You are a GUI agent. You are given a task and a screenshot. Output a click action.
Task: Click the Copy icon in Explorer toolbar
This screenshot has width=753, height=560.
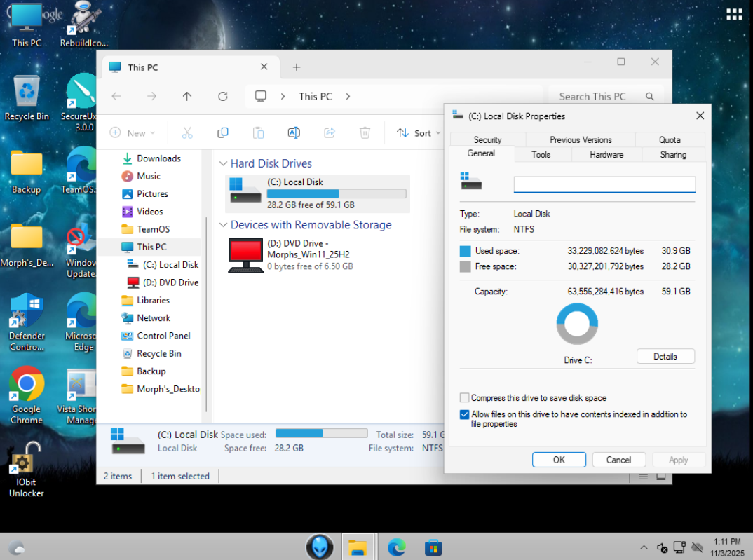click(223, 133)
